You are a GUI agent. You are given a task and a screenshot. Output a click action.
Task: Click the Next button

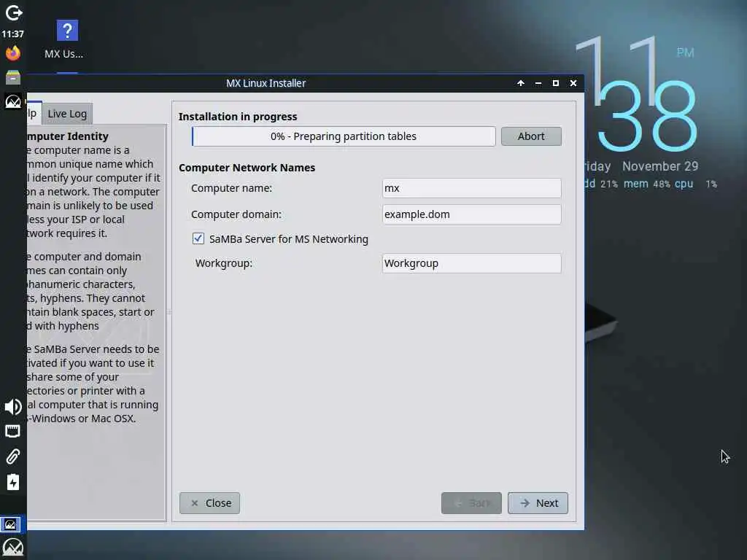538,503
